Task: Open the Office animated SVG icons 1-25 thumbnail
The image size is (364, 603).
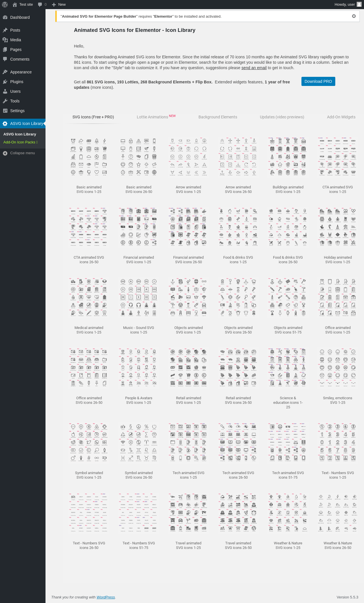Action: click(x=338, y=297)
